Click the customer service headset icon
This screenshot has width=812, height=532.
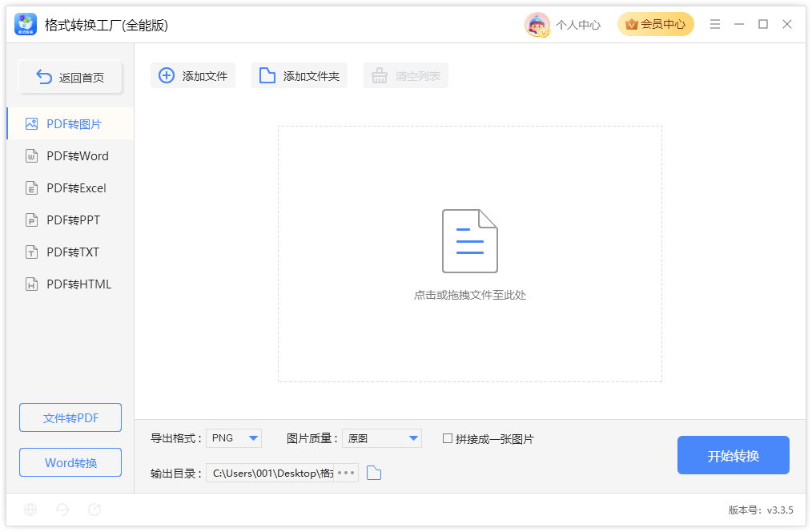coord(62,510)
